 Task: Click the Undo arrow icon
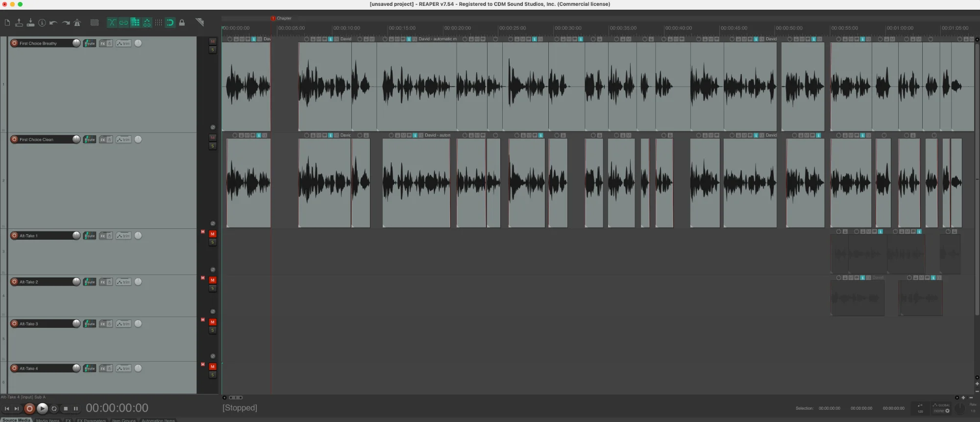click(x=53, y=23)
